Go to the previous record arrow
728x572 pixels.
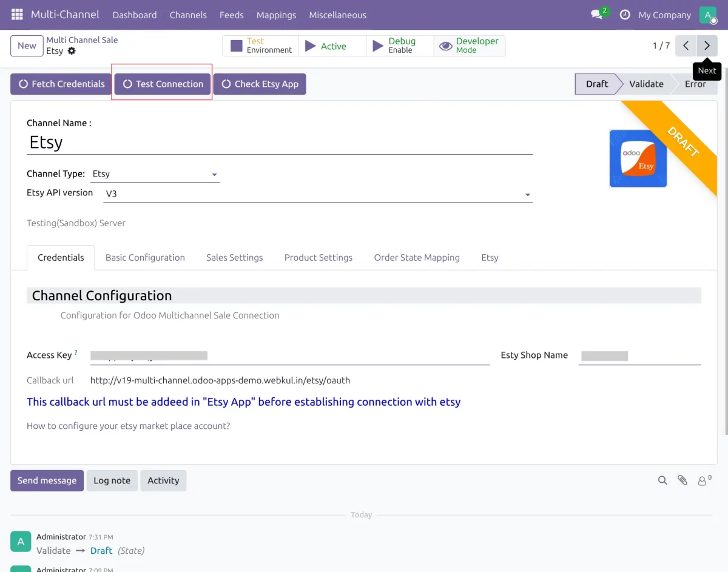[686, 45]
